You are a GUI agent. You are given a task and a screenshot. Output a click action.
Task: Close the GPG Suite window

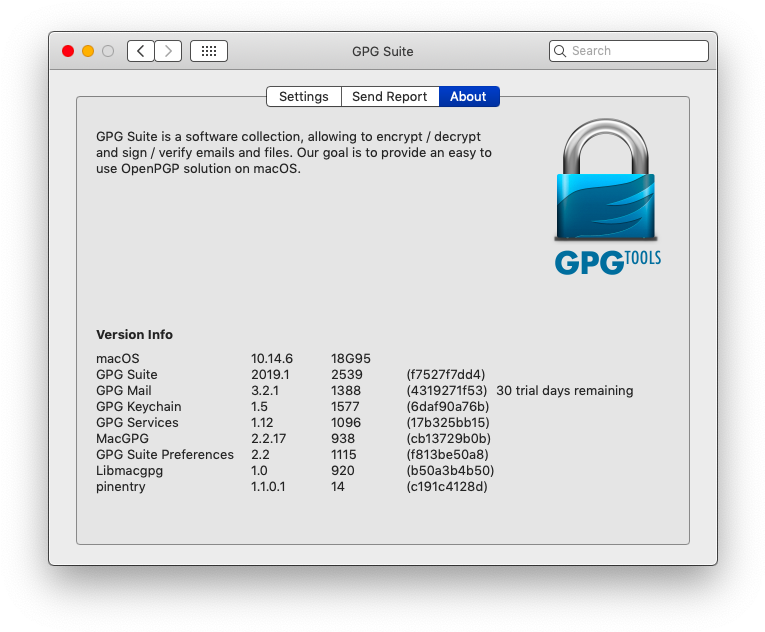coord(68,51)
